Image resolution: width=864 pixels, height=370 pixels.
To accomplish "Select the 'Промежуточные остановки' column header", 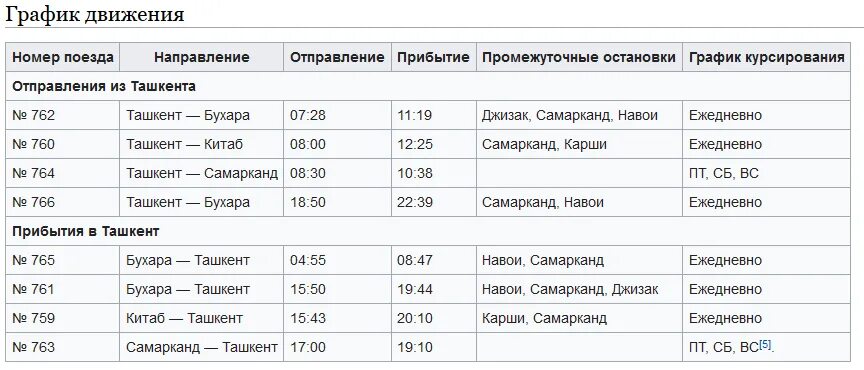I will click(579, 57).
